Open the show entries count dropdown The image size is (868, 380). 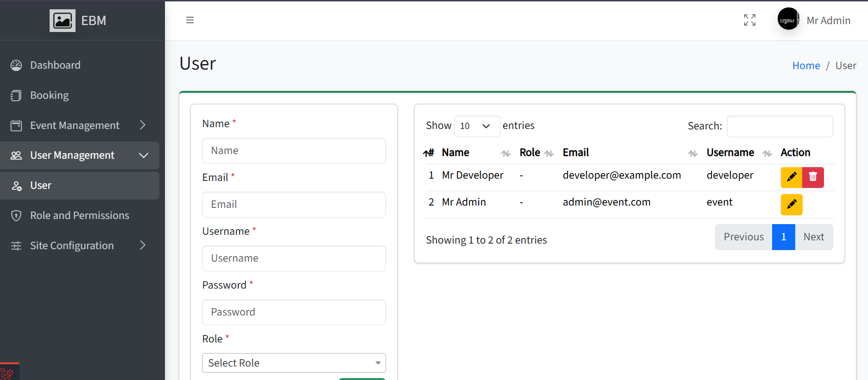(476, 126)
